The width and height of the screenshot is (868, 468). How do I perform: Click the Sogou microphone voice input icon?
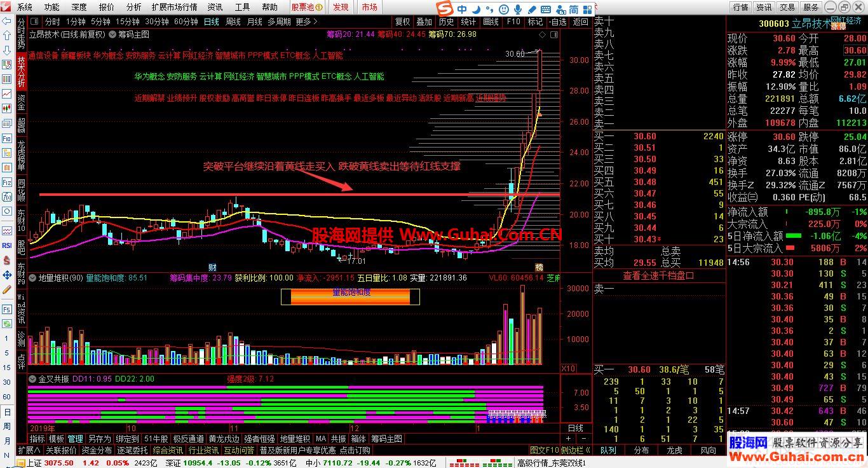pos(518,9)
